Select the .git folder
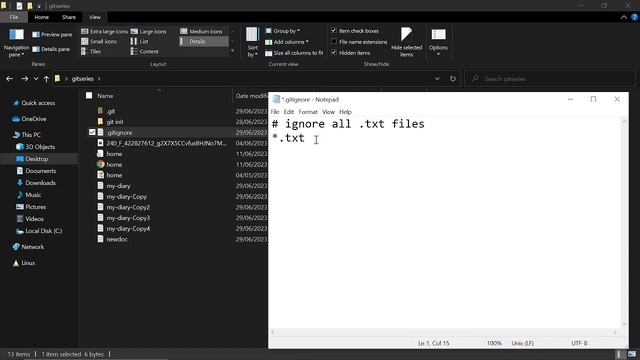Viewport: 640px width, 360px height. (x=111, y=111)
